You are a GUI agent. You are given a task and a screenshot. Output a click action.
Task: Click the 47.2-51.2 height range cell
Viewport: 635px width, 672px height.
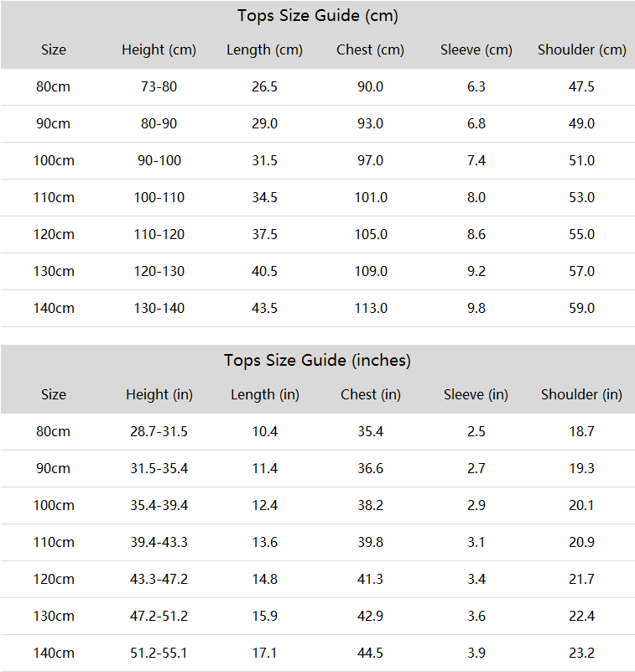pos(159,617)
